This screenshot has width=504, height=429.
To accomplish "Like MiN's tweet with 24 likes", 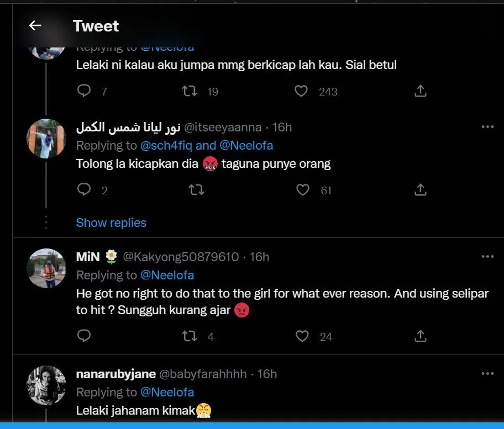I will point(302,336).
